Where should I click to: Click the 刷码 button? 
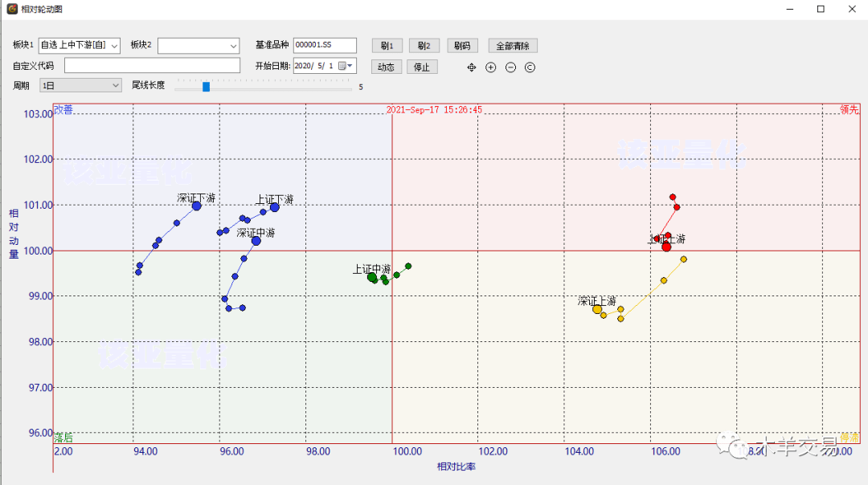point(462,46)
